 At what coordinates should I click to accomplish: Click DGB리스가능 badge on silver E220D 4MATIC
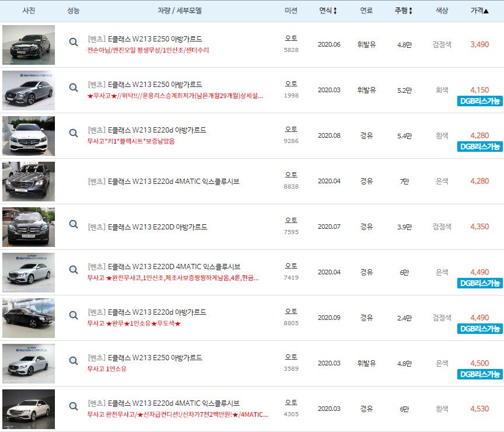pos(480,283)
